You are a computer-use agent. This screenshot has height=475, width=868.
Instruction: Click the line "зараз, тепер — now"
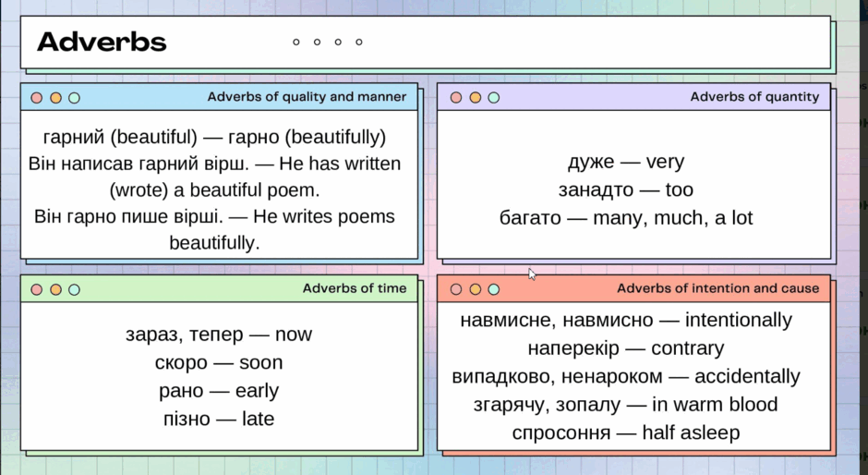219,335
